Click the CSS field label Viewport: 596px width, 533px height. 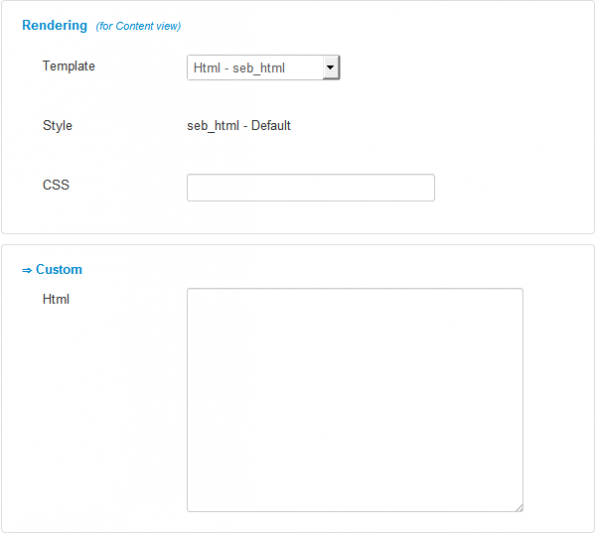point(56,185)
